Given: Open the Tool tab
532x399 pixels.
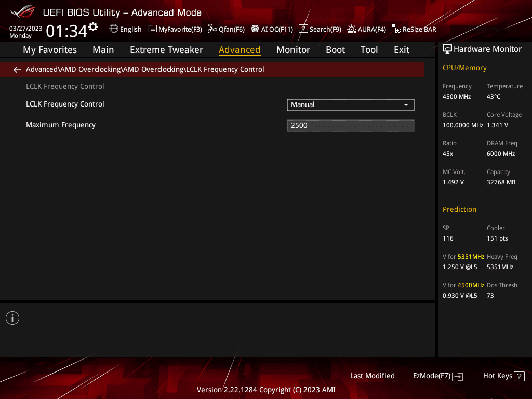Looking at the screenshot, I should point(369,50).
